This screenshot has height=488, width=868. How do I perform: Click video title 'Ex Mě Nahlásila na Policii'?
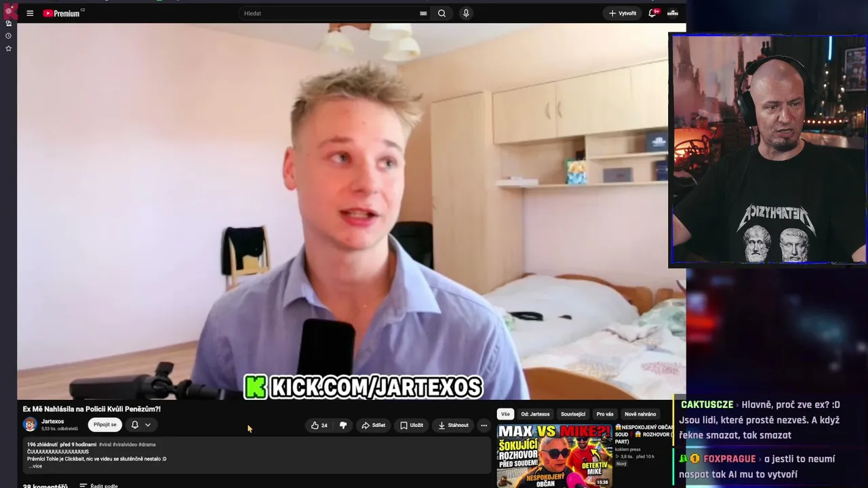click(x=92, y=409)
